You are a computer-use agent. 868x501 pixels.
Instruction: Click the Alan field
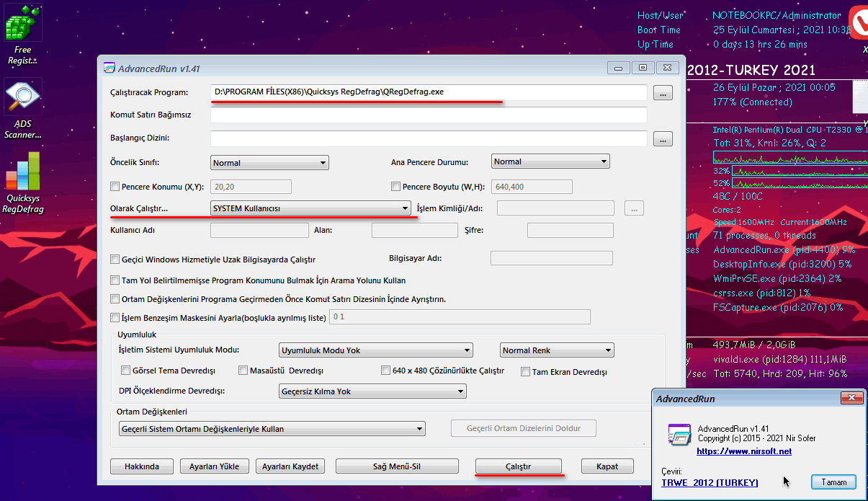415,231
